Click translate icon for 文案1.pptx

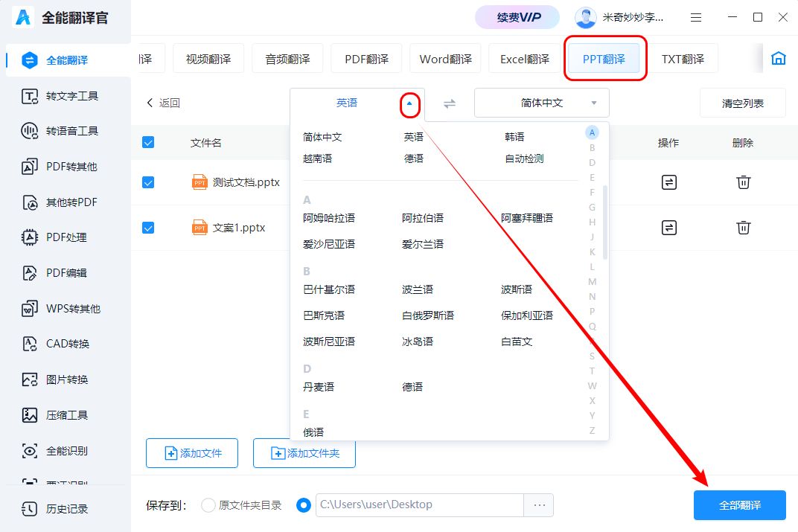(x=668, y=228)
